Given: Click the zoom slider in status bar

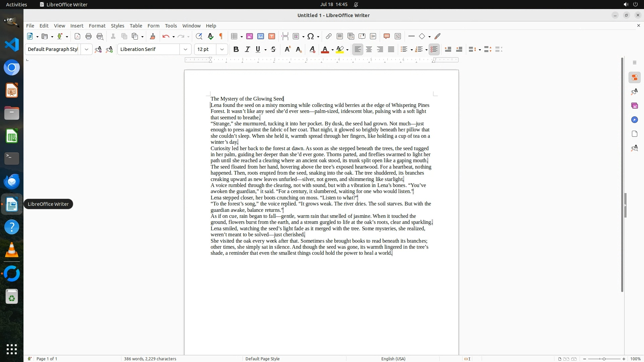Looking at the screenshot, I should click(x=604, y=359).
